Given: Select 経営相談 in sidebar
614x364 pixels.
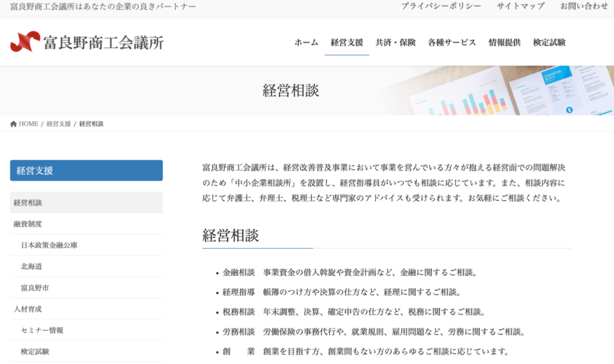Looking at the screenshot, I should click(x=28, y=203).
